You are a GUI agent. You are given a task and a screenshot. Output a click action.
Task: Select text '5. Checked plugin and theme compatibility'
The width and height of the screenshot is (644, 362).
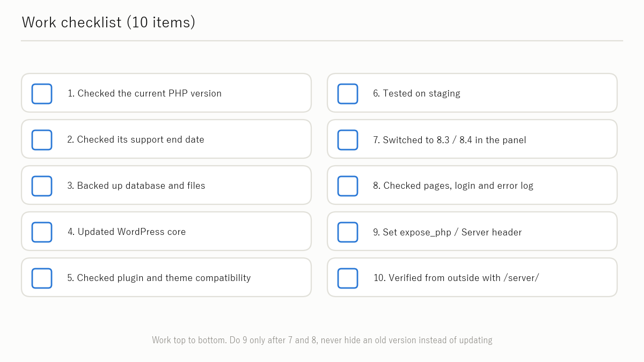pyautogui.click(x=159, y=278)
